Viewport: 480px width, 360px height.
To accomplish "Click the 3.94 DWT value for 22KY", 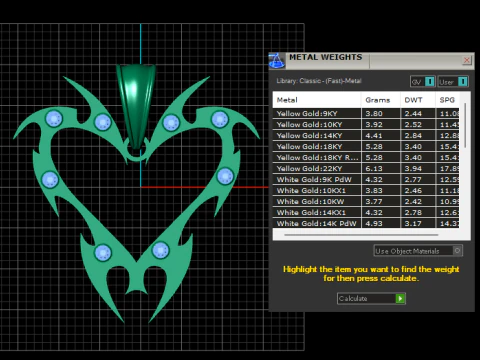I will pos(413,168).
